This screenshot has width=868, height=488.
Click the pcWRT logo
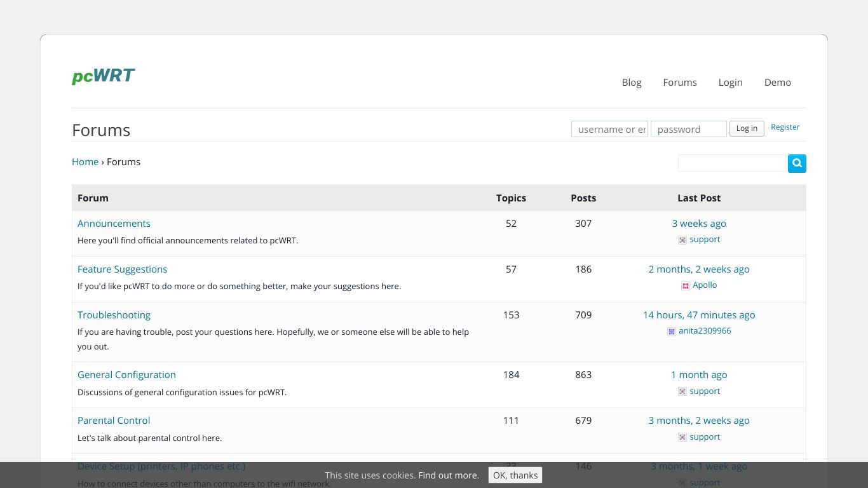(x=103, y=76)
